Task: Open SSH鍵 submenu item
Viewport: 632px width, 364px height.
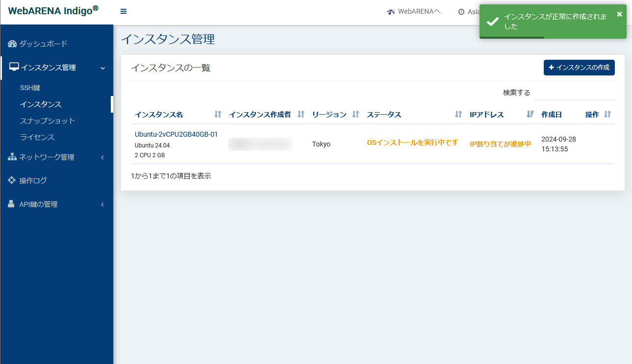Action: 30,88
